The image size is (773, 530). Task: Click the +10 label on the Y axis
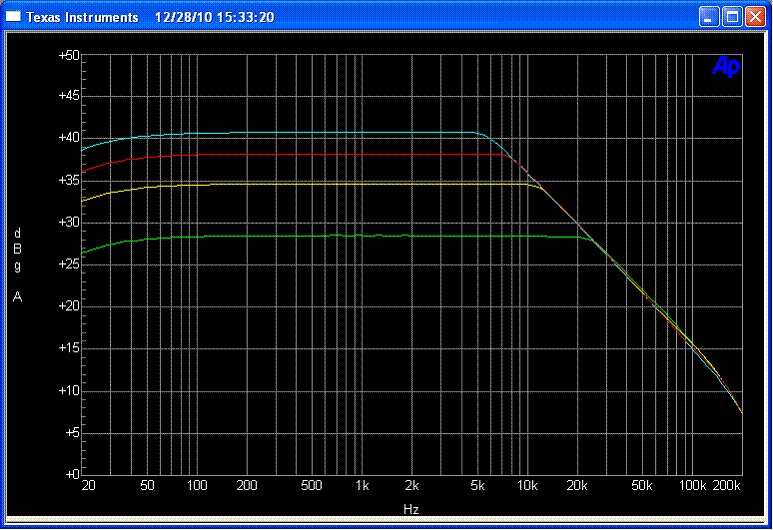pyautogui.click(x=69, y=390)
